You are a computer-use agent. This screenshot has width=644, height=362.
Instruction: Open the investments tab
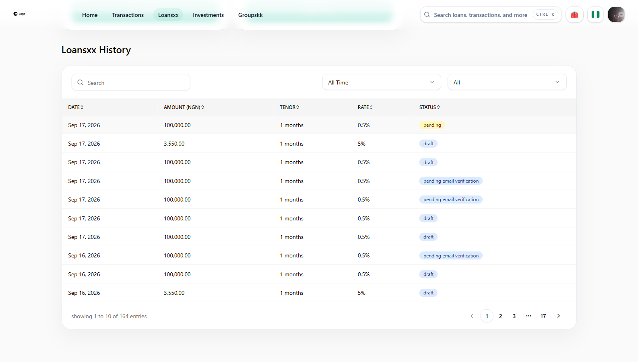[208, 15]
